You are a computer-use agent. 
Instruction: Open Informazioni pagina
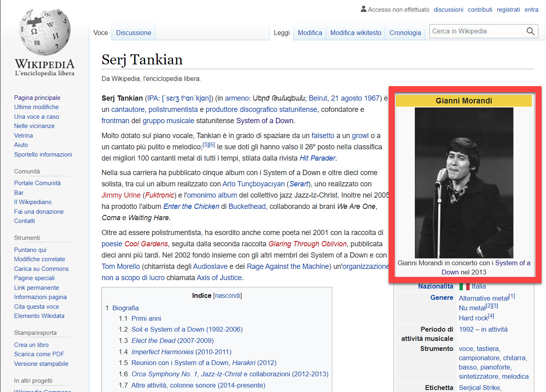[40, 297]
